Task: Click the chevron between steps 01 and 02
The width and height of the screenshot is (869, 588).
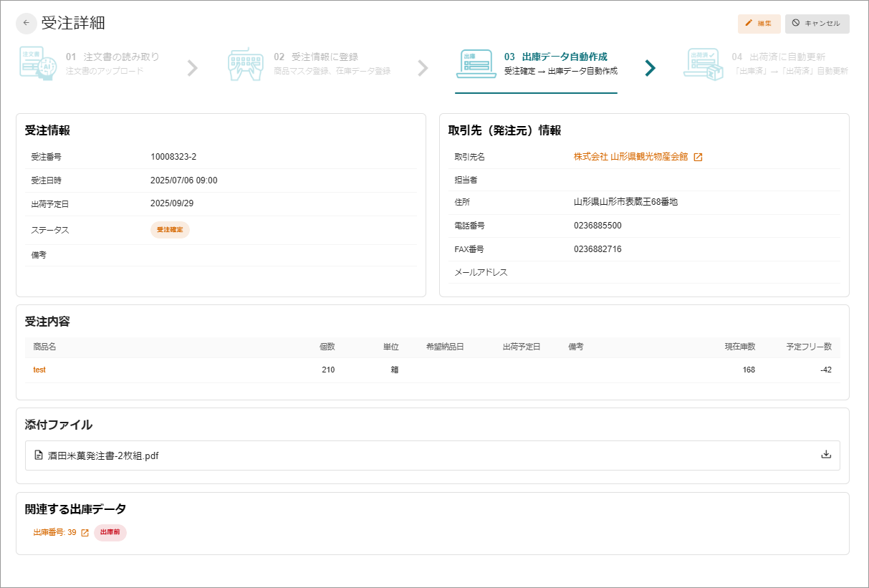Action: tap(192, 68)
